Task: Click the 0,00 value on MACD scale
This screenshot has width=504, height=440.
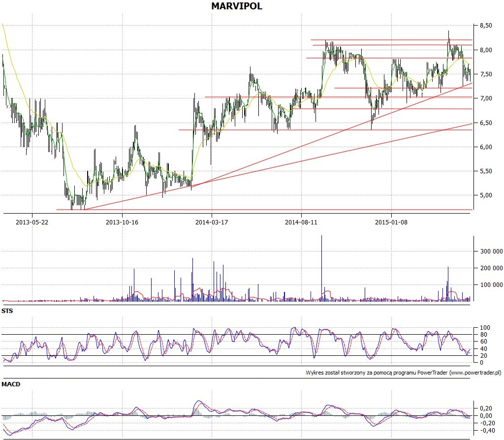Action: tap(486, 416)
